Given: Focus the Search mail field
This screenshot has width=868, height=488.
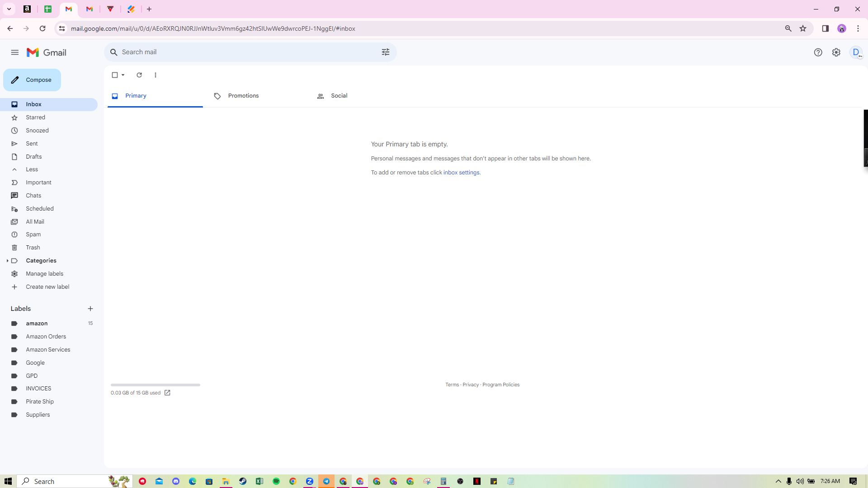Looking at the screenshot, I should [250, 52].
